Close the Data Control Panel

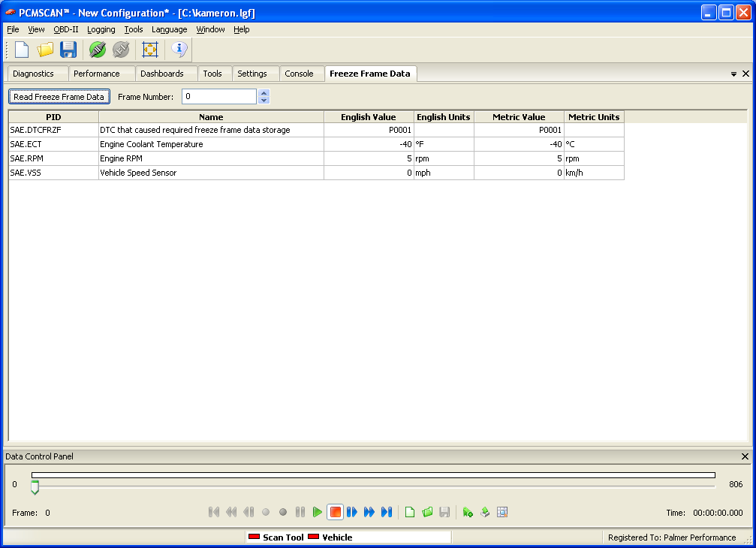(x=745, y=456)
